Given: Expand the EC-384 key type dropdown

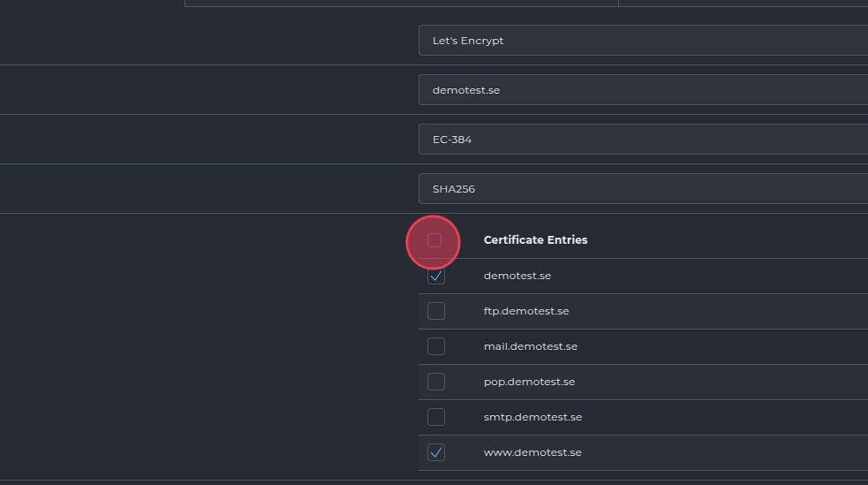Looking at the screenshot, I should 643,140.
